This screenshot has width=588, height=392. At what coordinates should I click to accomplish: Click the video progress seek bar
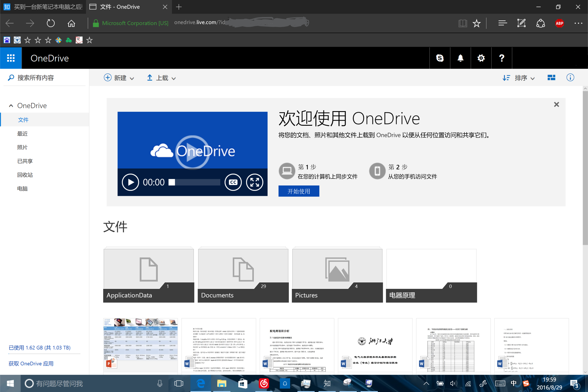pyautogui.click(x=195, y=182)
